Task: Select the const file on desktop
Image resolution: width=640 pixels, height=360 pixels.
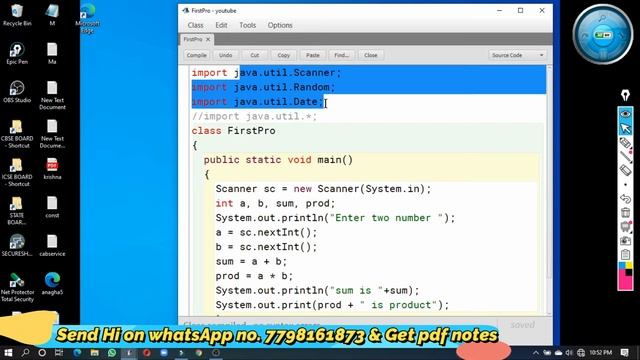Action: point(52,207)
